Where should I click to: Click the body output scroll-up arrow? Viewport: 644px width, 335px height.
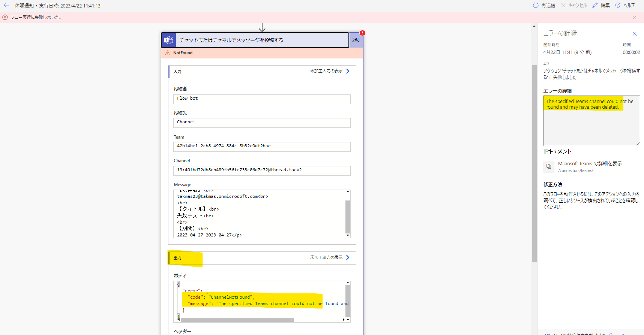(x=348, y=283)
